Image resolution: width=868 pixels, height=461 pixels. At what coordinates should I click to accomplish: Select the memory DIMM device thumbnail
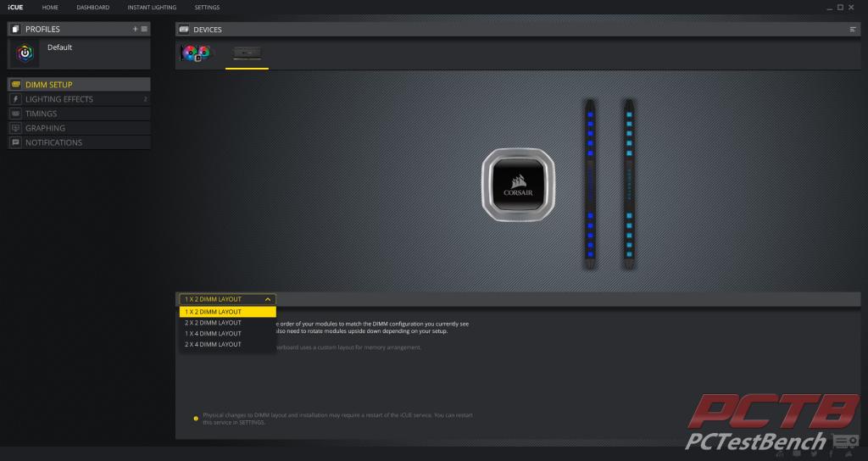[247, 53]
